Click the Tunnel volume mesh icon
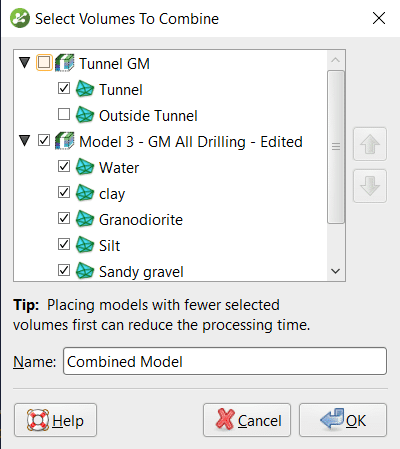 [x=85, y=89]
